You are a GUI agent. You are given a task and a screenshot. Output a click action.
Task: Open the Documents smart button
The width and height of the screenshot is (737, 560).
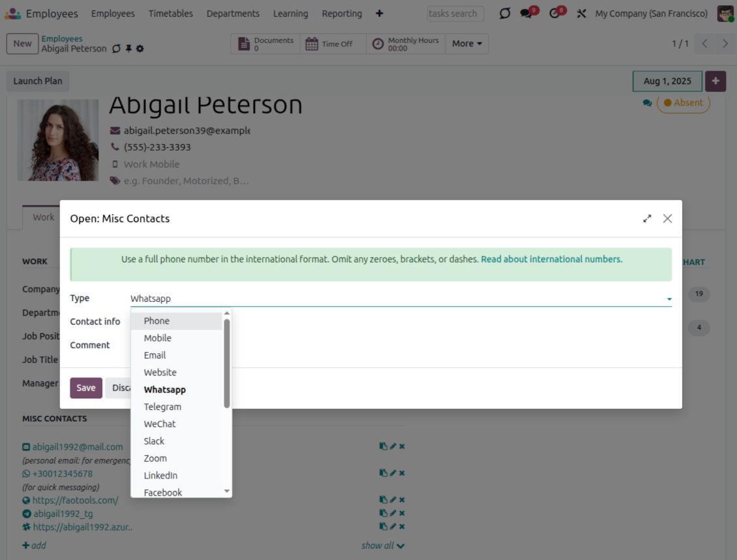point(265,44)
